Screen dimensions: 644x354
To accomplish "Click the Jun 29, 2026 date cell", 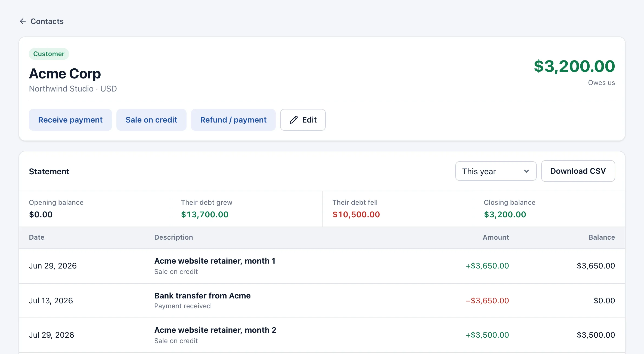I will tap(53, 266).
